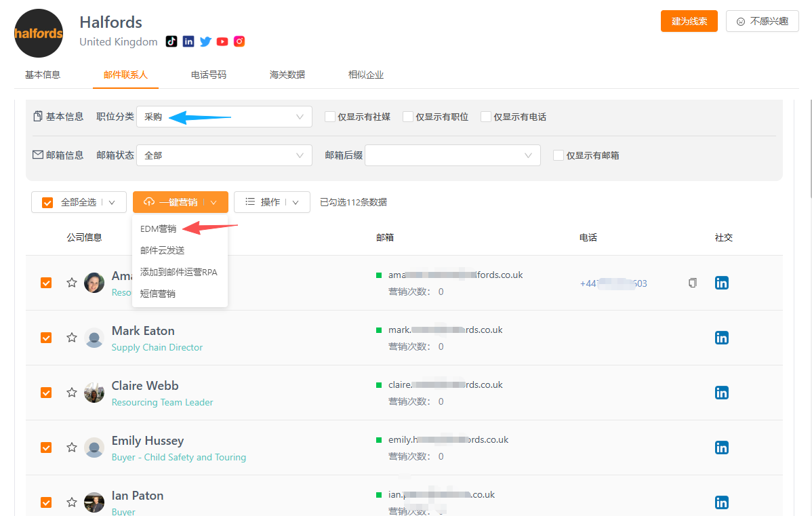
Task: Toggle 仅显示有邮箱 checkbox
Action: pos(559,155)
